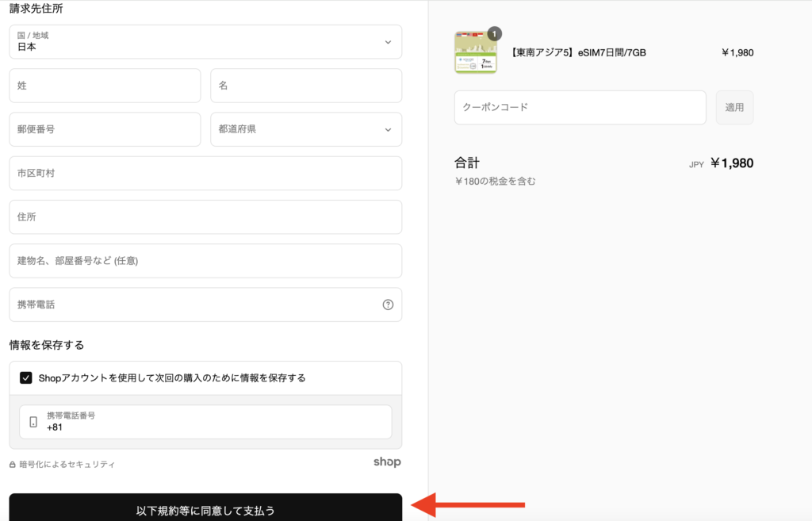Click the quantity badge on product thumbnail
812x521 pixels.
pos(495,33)
